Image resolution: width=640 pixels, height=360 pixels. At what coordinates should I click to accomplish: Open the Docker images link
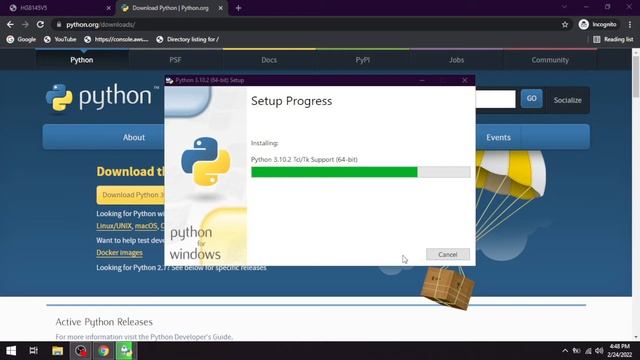[x=119, y=253]
